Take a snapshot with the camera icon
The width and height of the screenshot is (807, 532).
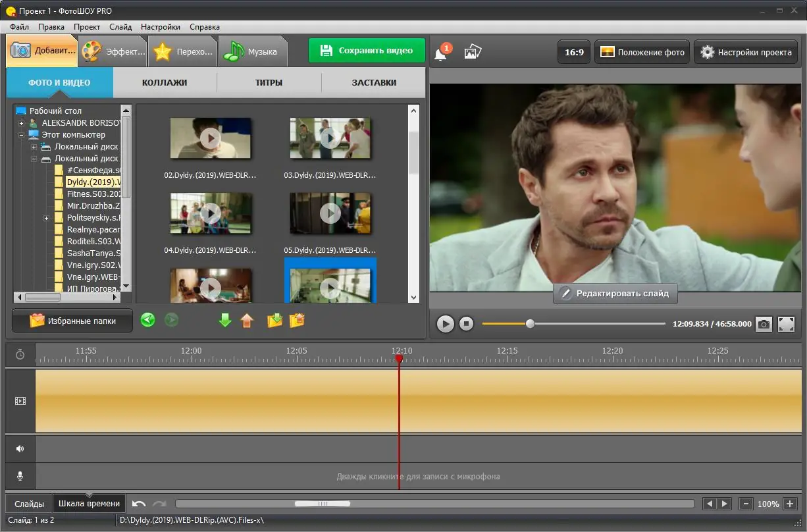click(763, 324)
